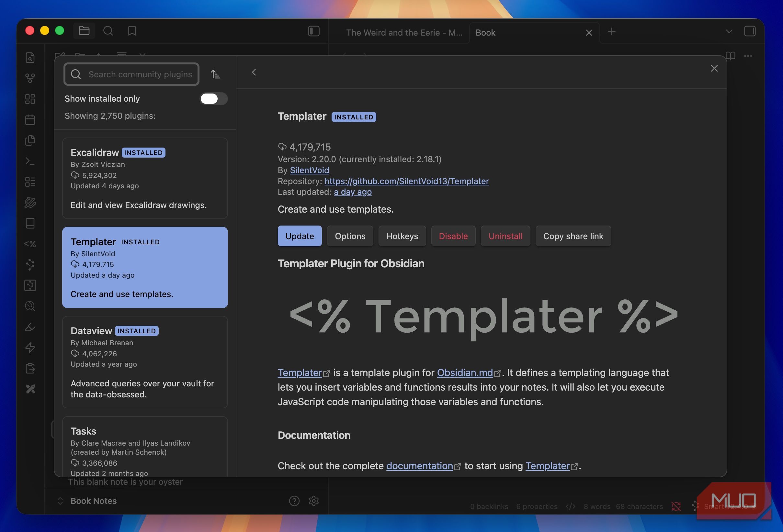Open more options three-dots menu
783x532 pixels.
tap(748, 56)
